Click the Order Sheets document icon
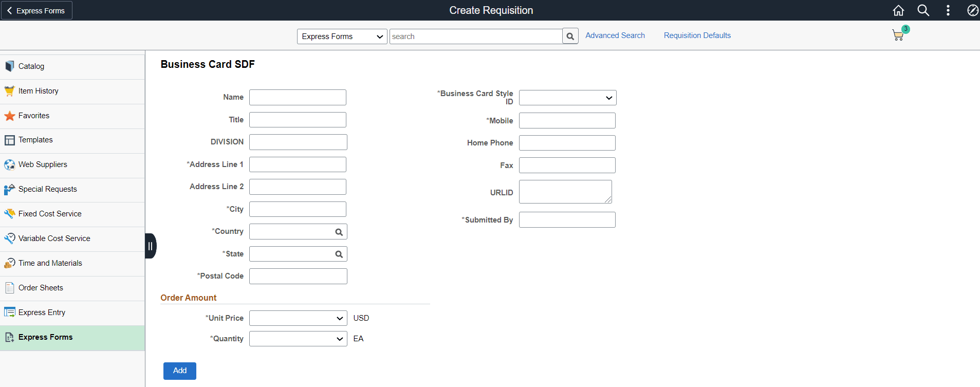 pos(10,288)
